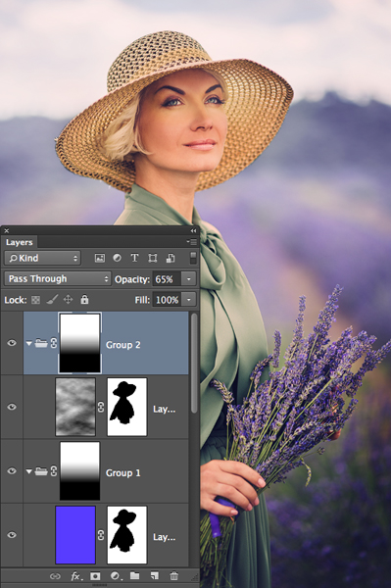
Task: Lock transparent pixels icon
Action: (35, 300)
